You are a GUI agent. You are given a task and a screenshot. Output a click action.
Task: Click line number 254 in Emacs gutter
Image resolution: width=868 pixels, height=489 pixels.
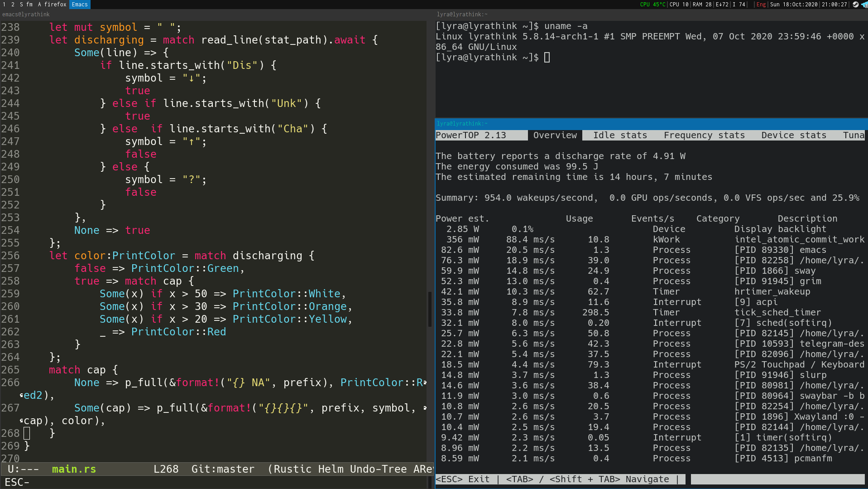[x=10, y=230]
